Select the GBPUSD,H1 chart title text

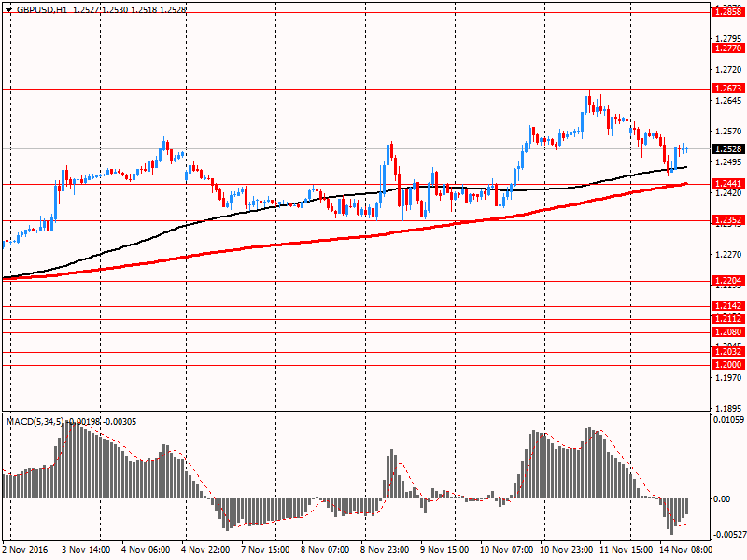pyautogui.click(x=42, y=9)
